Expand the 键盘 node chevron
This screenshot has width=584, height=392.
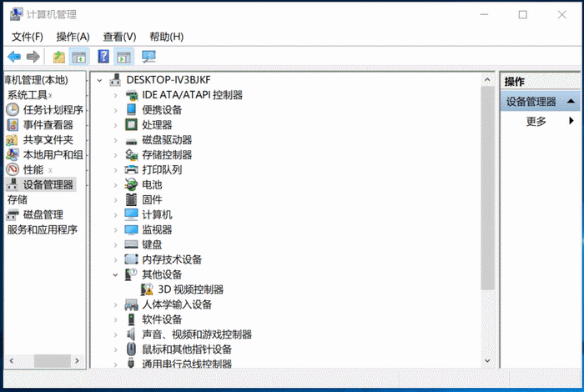coord(115,245)
